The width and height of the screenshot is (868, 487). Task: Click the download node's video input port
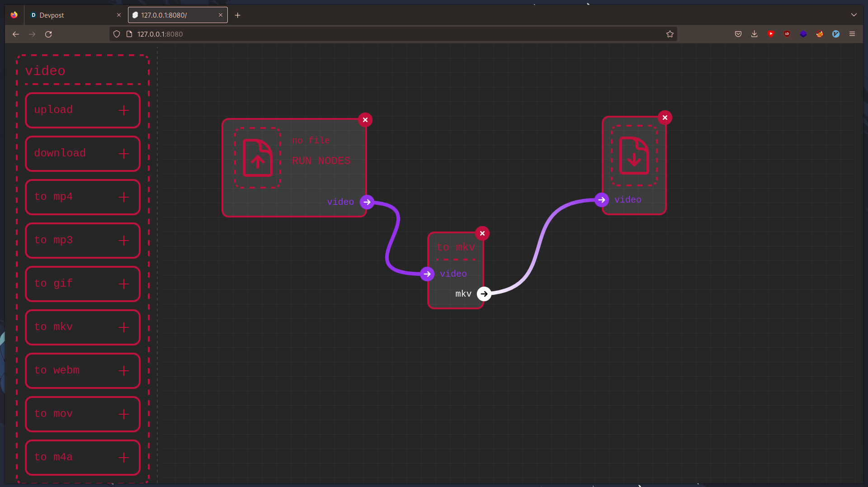click(602, 200)
